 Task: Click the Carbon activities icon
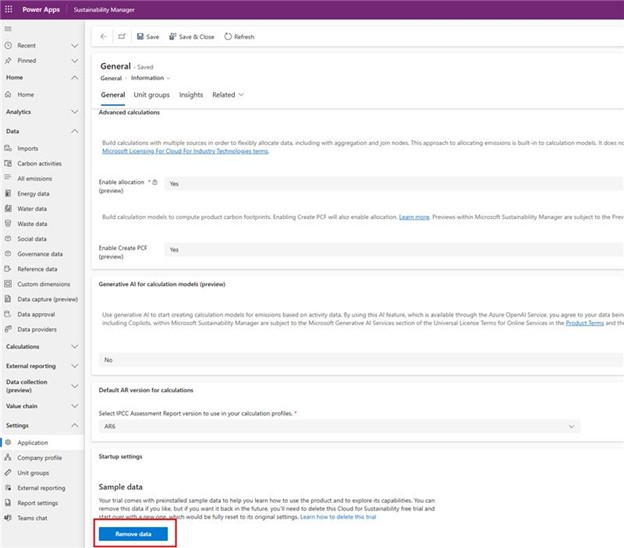[8, 163]
